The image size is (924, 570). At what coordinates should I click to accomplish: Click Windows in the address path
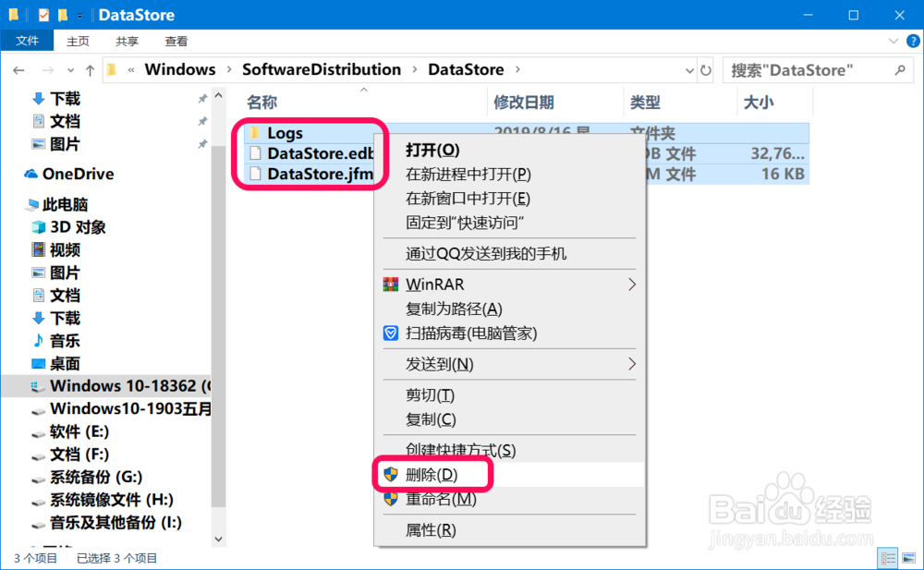point(180,69)
